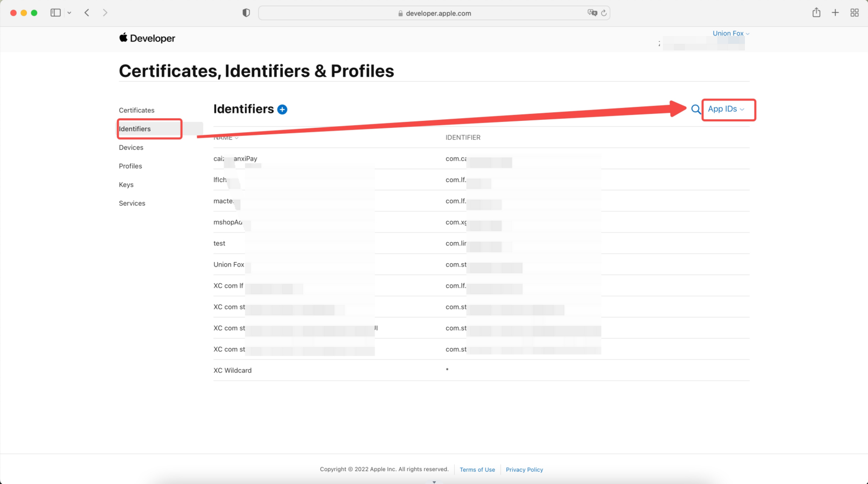Open the mshopA identifier row
The image size is (868, 484).
(x=481, y=222)
